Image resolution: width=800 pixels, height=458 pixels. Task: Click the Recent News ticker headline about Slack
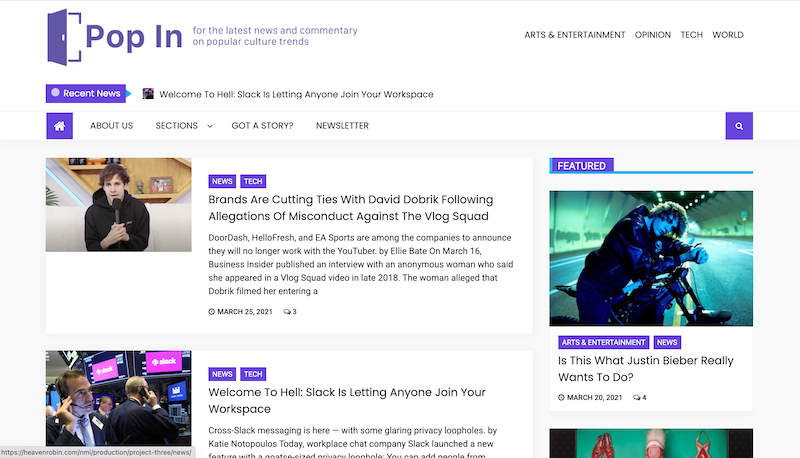point(296,94)
